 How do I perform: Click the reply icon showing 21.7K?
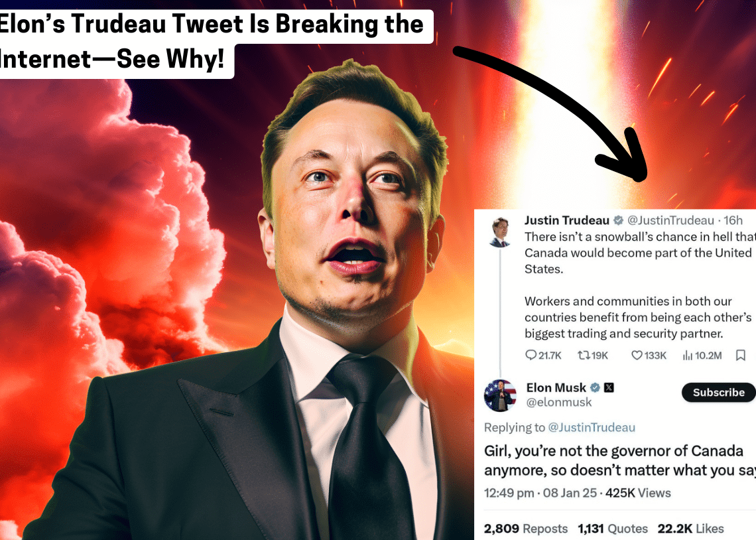(x=531, y=356)
